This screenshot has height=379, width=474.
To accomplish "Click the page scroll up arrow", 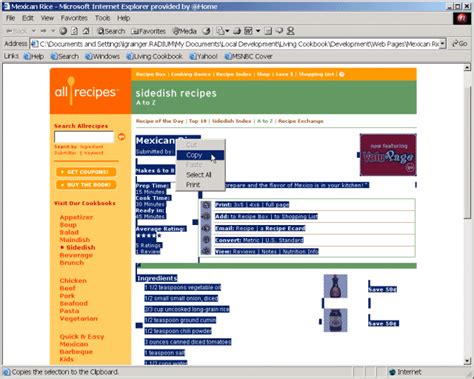I will coord(467,68).
